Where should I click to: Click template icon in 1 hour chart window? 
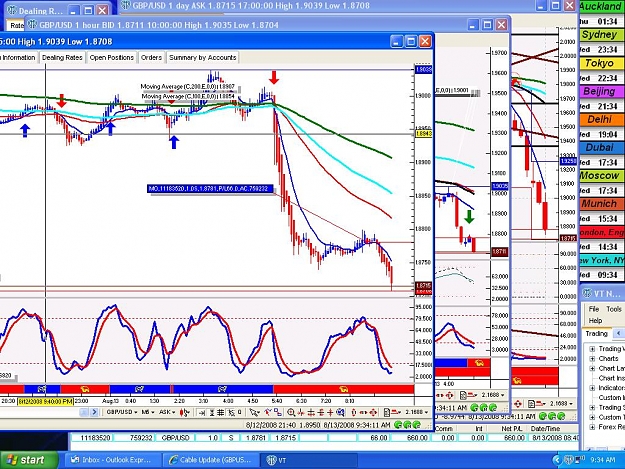pos(463,395)
